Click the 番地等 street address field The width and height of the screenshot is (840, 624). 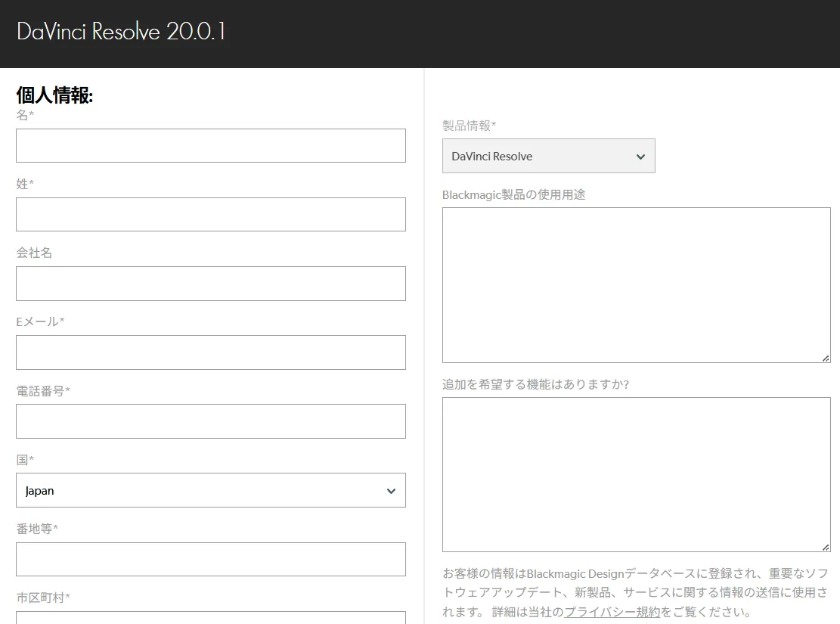point(210,559)
